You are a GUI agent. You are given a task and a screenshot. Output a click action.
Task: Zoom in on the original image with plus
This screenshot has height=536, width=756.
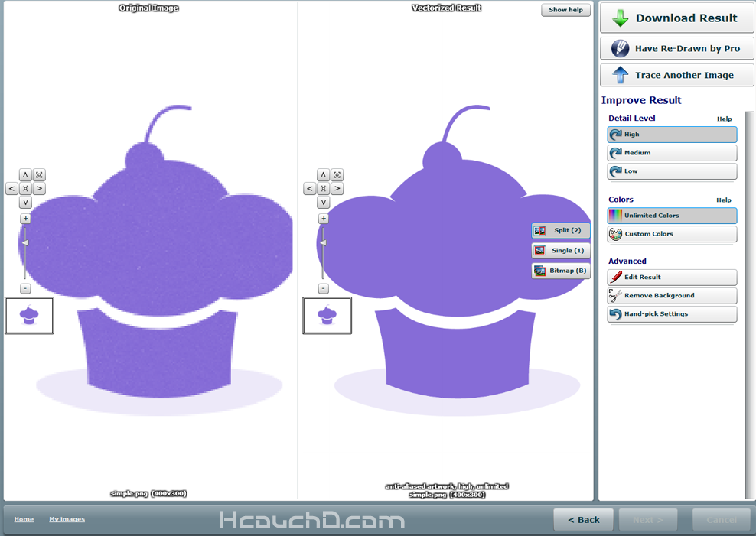point(25,219)
